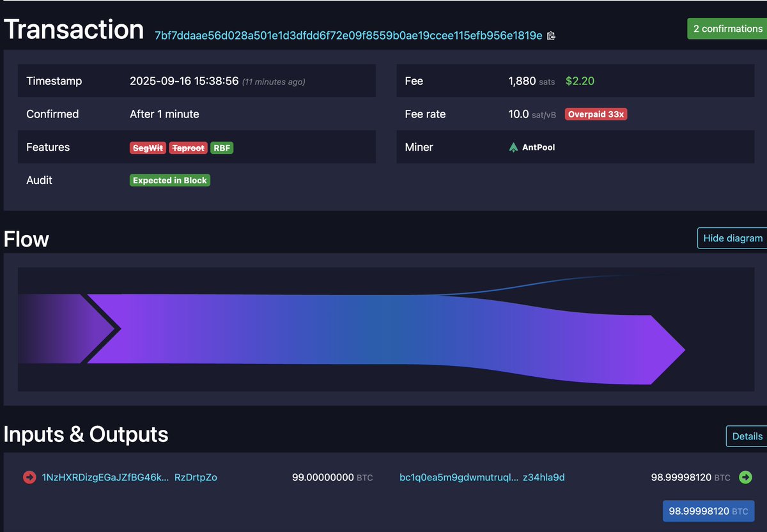
Task: Select the RBF feature badge
Action: 221,148
